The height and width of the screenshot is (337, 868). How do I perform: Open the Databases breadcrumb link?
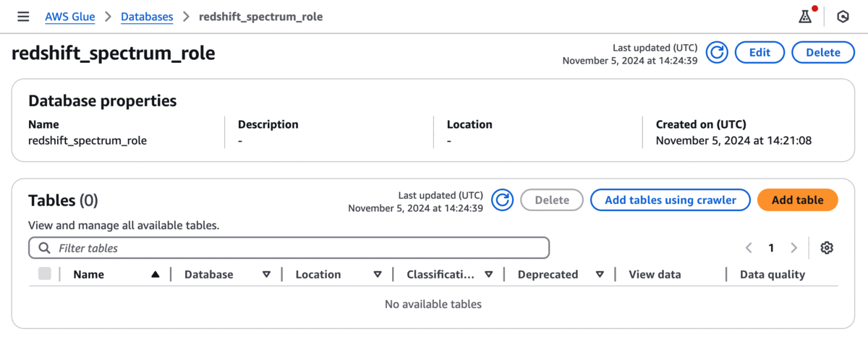pyautogui.click(x=147, y=16)
